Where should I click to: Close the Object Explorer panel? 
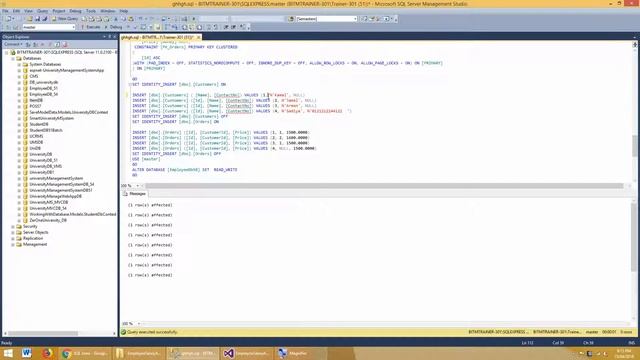pos(115,37)
